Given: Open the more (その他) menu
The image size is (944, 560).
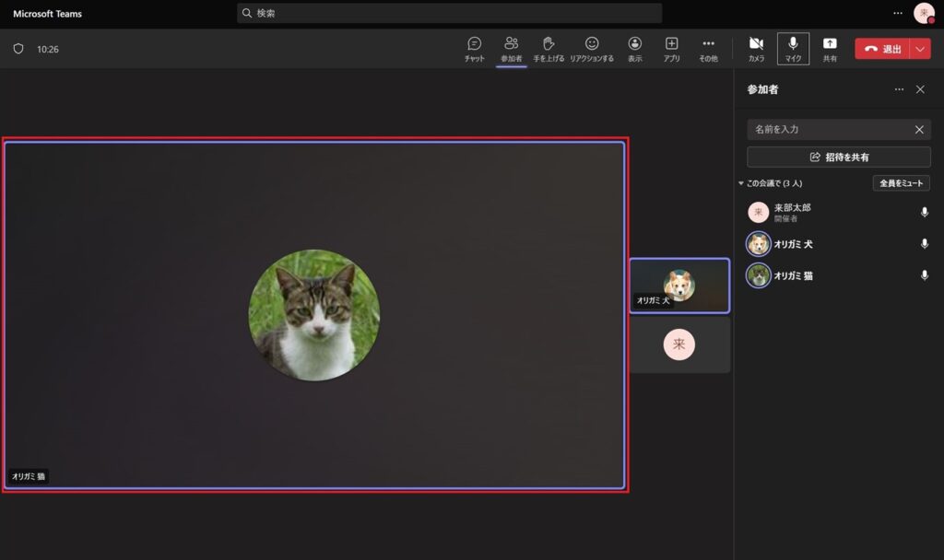Looking at the screenshot, I should point(708,48).
